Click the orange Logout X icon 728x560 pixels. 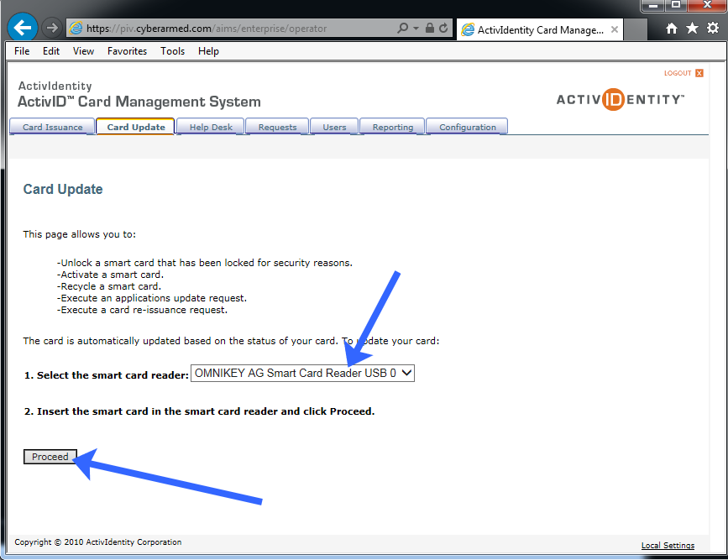click(699, 73)
